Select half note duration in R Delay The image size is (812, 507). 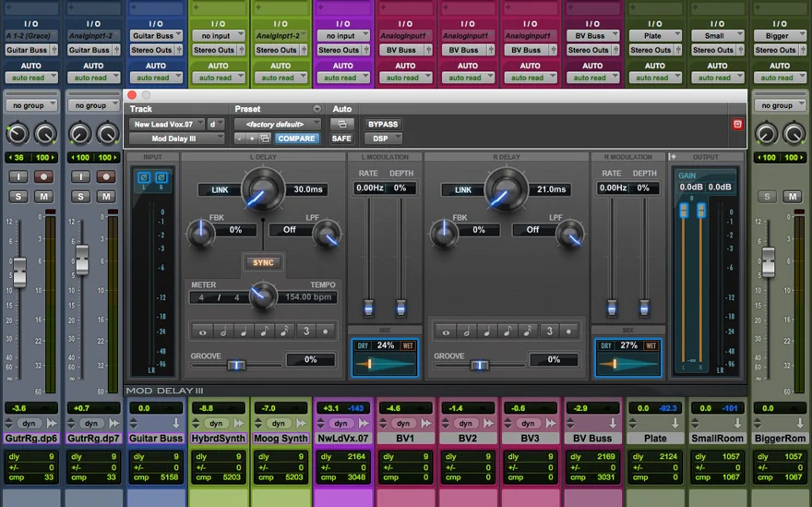[467, 332]
